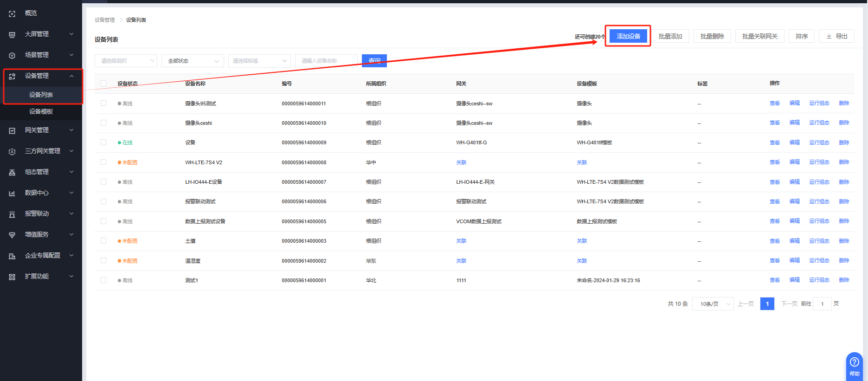The image size is (868, 381).
Task: Open the 10条/页 page size dropdown
Action: pyautogui.click(x=713, y=304)
